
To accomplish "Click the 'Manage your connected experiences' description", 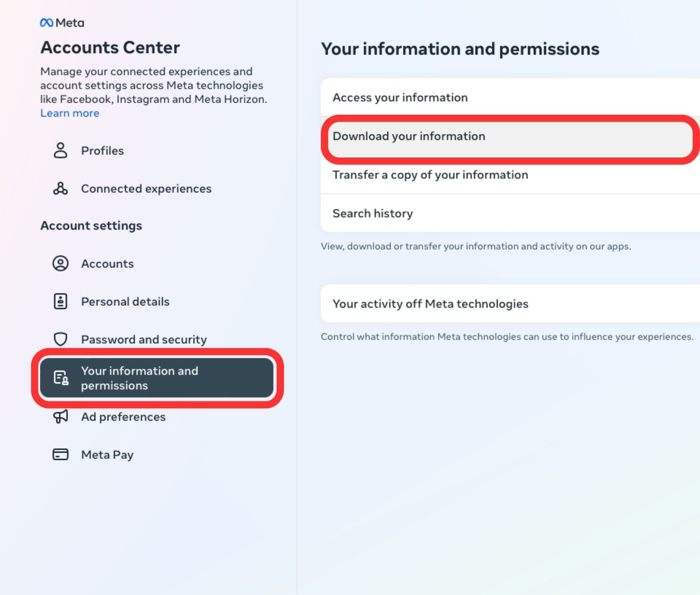I will coord(154,85).
